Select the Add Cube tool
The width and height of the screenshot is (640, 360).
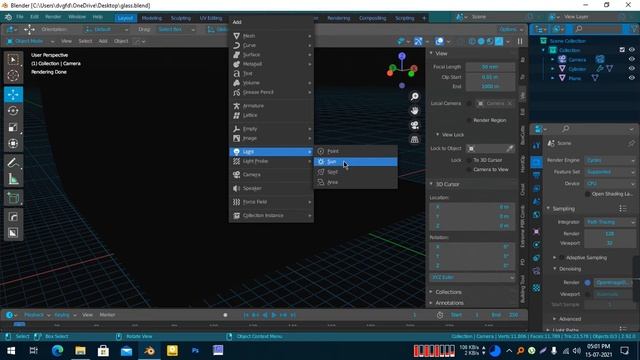click(13, 198)
